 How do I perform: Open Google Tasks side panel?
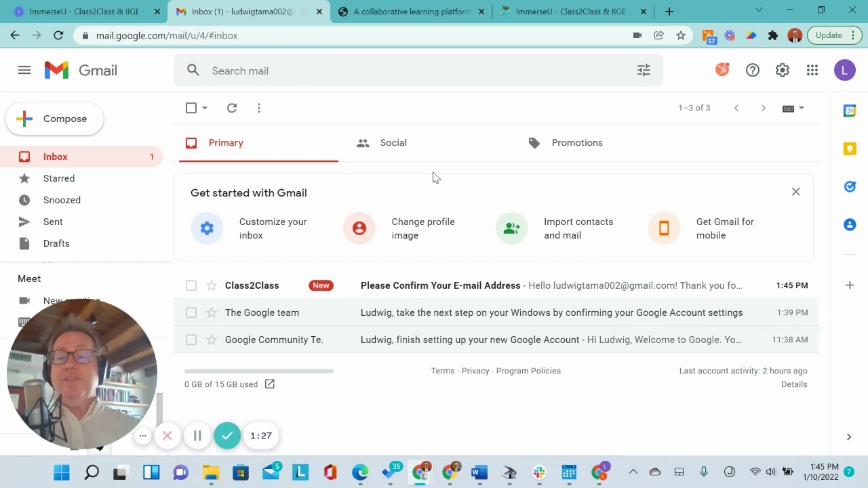point(850,186)
